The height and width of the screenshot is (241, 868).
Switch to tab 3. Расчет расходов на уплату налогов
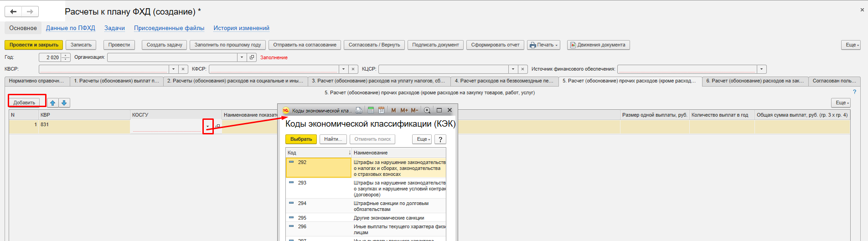[x=379, y=81]
